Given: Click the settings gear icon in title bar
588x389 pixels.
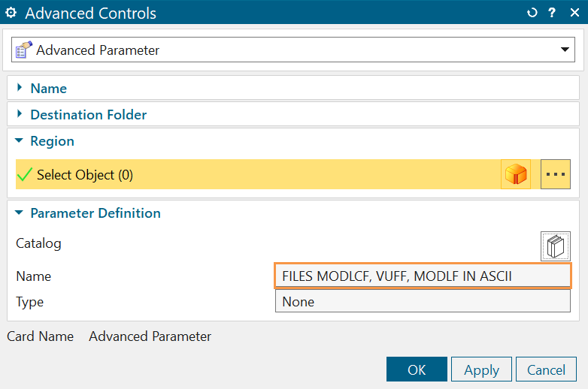Looking at the screenshot, I should pyautogui.click(x=11, y=14).
